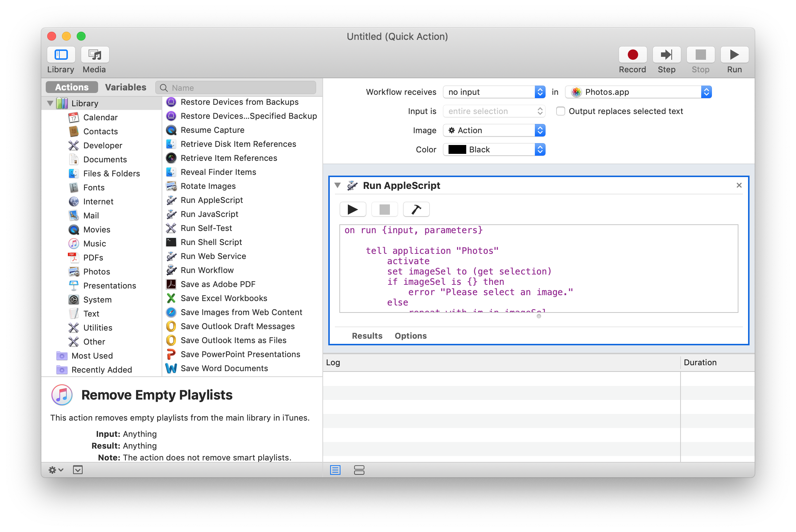Collapse the Library tree disclosure triangle
Image resolution: width=796 pixels, height=532 pixels.
(x=50, y=103)
